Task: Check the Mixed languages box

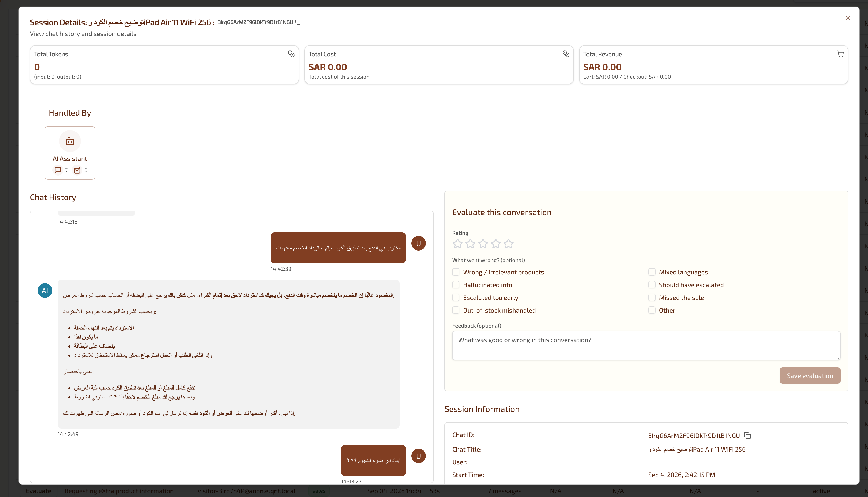Action: pos(651,272)
